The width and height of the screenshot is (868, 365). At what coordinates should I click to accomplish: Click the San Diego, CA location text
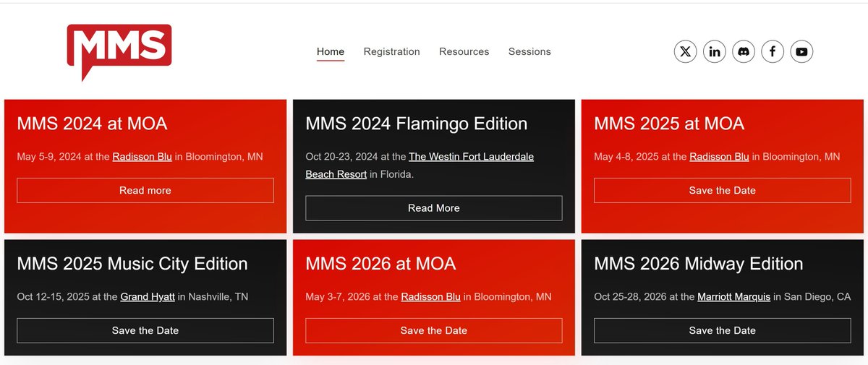pyautogui.click(x=817, y=296)
